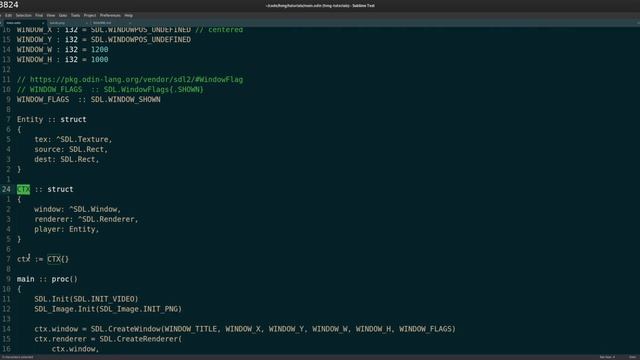The height and width of the screenshot is (360, 640).
Task: Click the pkg.odin-lang.org URL comment
Action: (x=130, y=80)
